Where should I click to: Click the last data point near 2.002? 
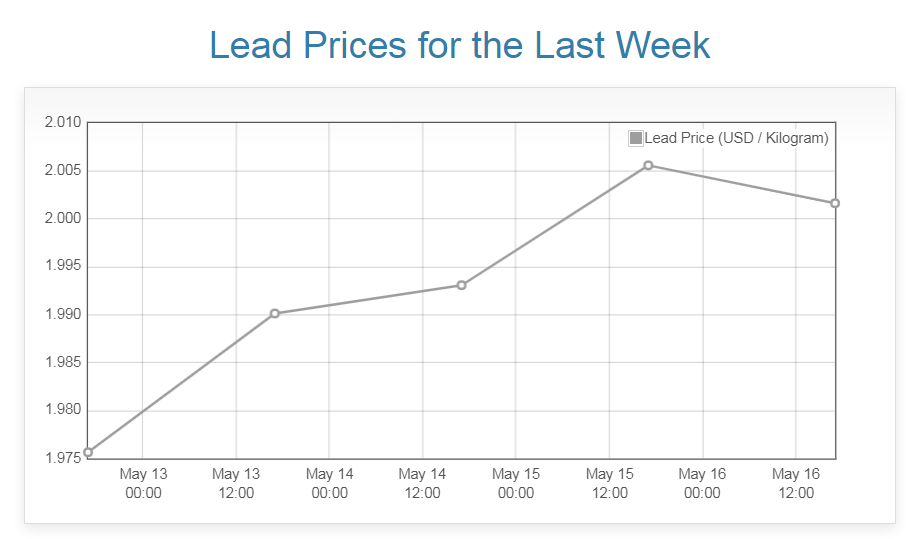[x=834, y=203]
